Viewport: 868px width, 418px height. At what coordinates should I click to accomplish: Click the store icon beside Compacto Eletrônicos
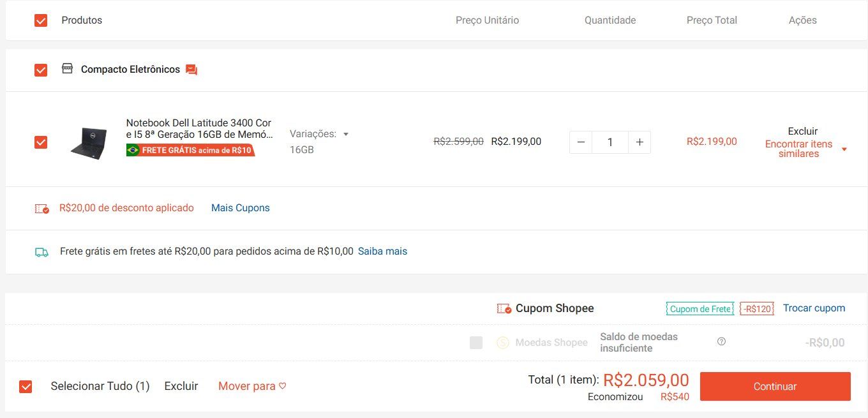click(x=67, y=69)
